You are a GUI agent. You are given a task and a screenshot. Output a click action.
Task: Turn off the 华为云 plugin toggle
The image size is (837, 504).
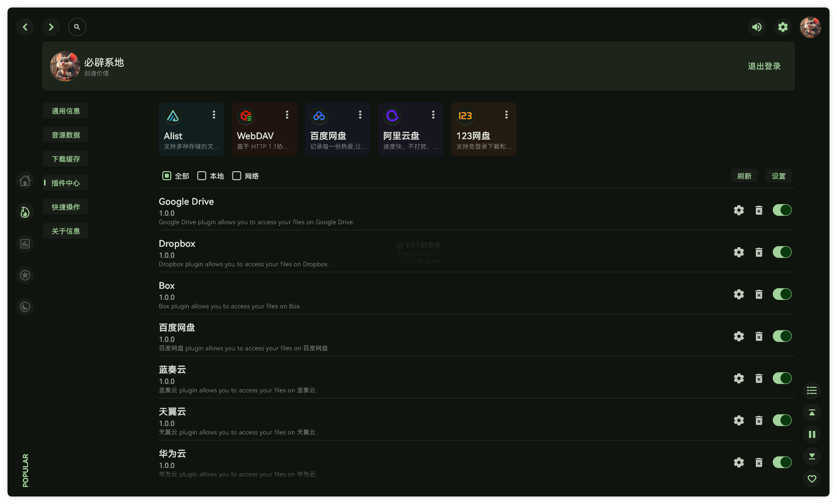tap(782, 462)
